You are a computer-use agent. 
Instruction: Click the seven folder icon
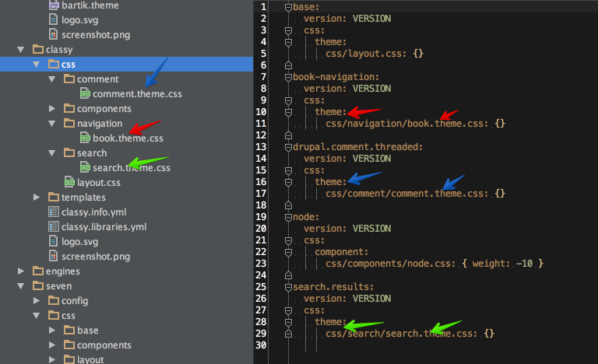coord(37,285)
